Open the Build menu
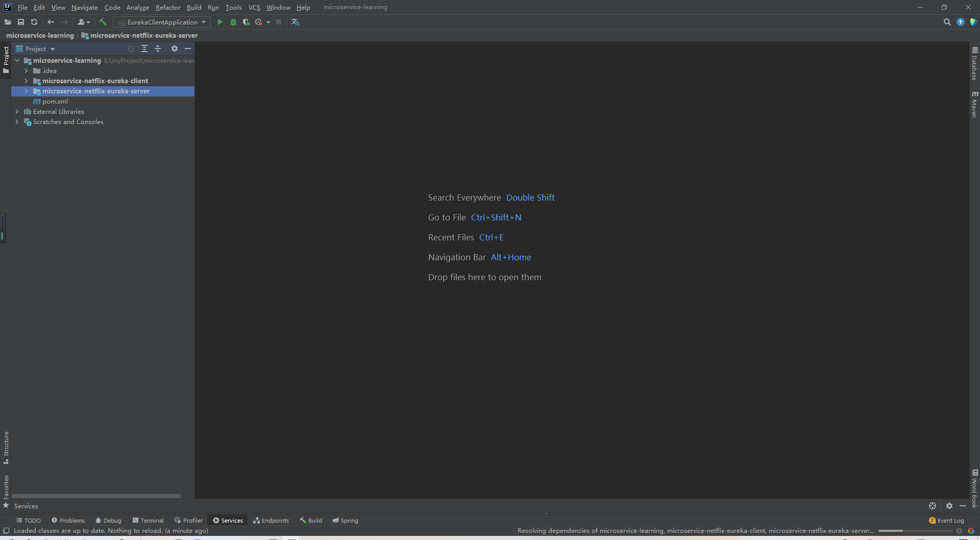Screen dimensions: 980x540 click(x=194, y=7)
